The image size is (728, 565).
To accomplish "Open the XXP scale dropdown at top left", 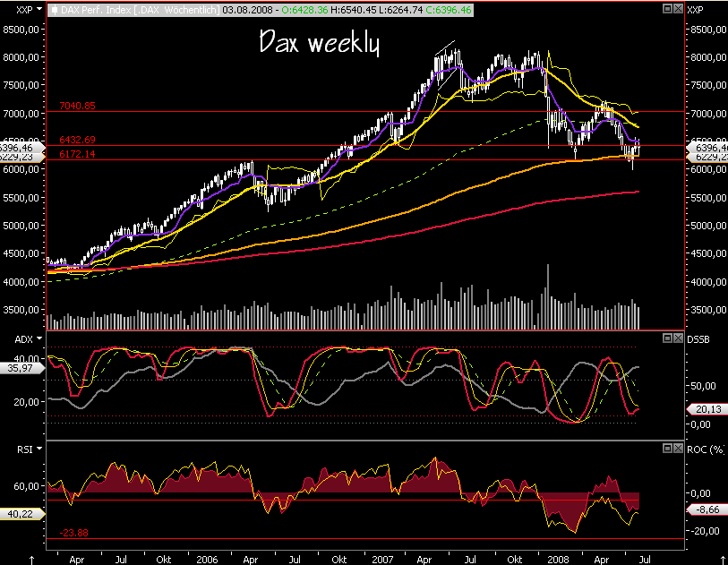I will point(39,9).
